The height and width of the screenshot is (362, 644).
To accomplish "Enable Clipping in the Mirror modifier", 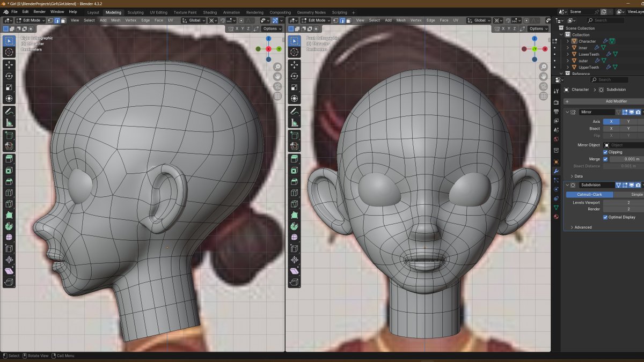I will tap(605, 151).
